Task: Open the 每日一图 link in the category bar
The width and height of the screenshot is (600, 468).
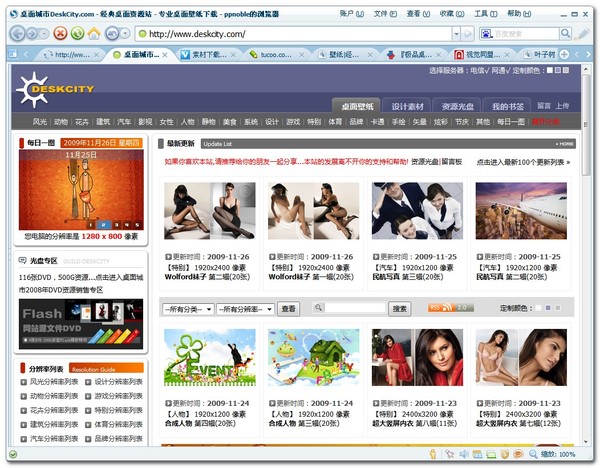Action: coord(510,122)
